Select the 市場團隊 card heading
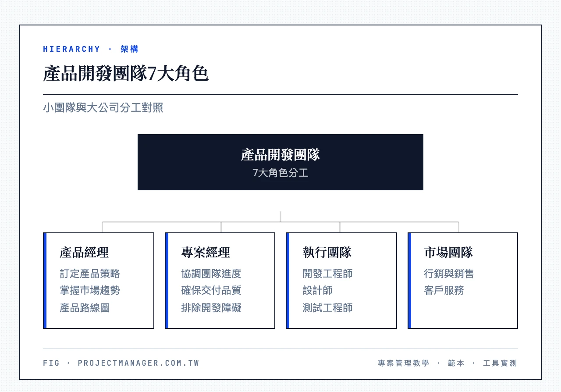The image size is (561, 392). point(448,252)
